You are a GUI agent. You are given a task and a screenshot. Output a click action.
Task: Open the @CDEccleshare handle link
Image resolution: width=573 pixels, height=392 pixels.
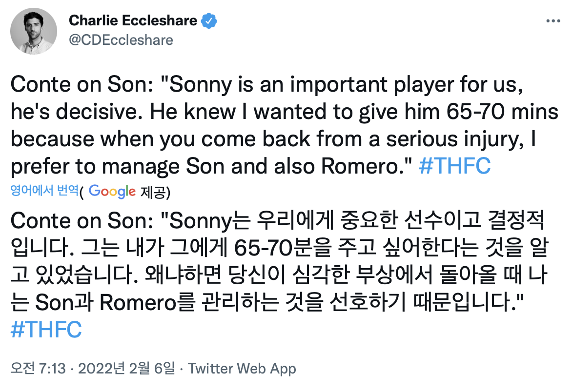[x=121, y=39]
